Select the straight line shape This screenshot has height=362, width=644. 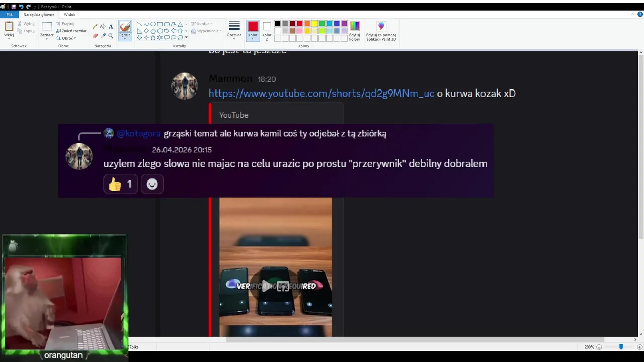point(140,24)
